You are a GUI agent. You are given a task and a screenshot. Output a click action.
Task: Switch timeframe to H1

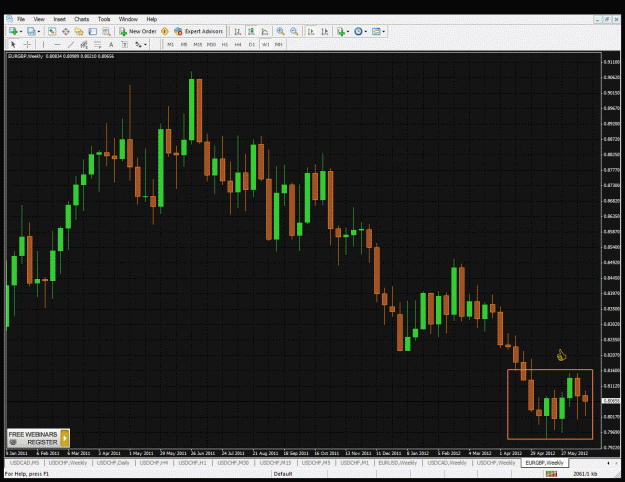225,45
